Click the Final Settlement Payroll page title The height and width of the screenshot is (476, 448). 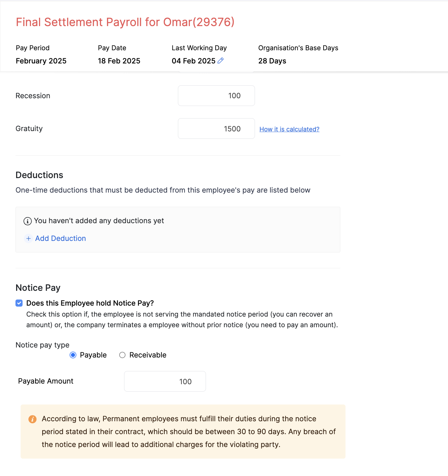click(x=125, y=22)
